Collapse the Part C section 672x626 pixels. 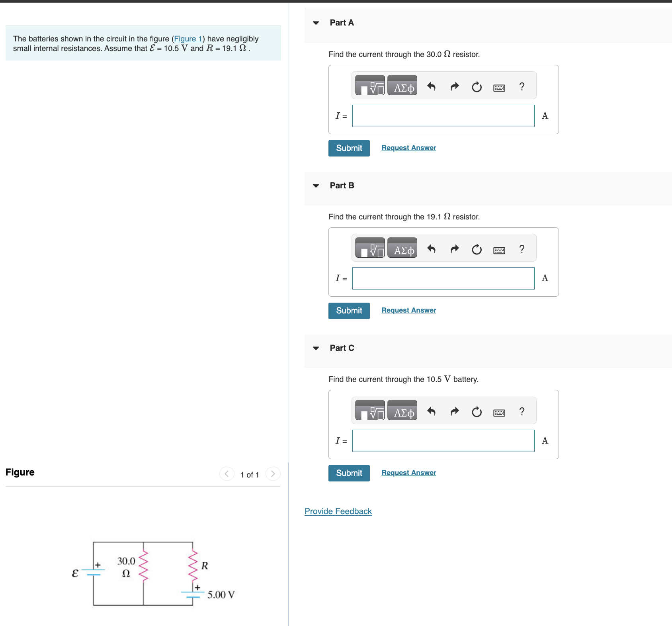[315, 348]
